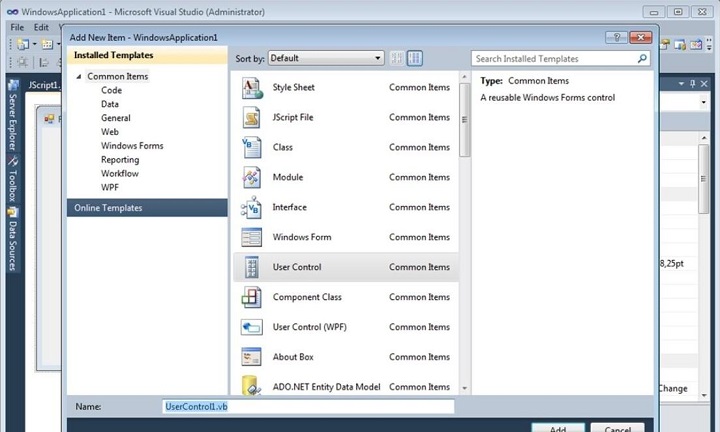The height and width of the screenshot is (432, 720).
Task: Select the Component Class template icon
Action: tap(252, 297)
